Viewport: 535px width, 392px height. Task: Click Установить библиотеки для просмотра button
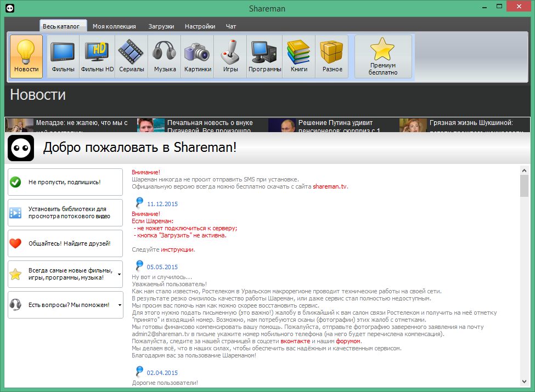(x=65, y=213)
